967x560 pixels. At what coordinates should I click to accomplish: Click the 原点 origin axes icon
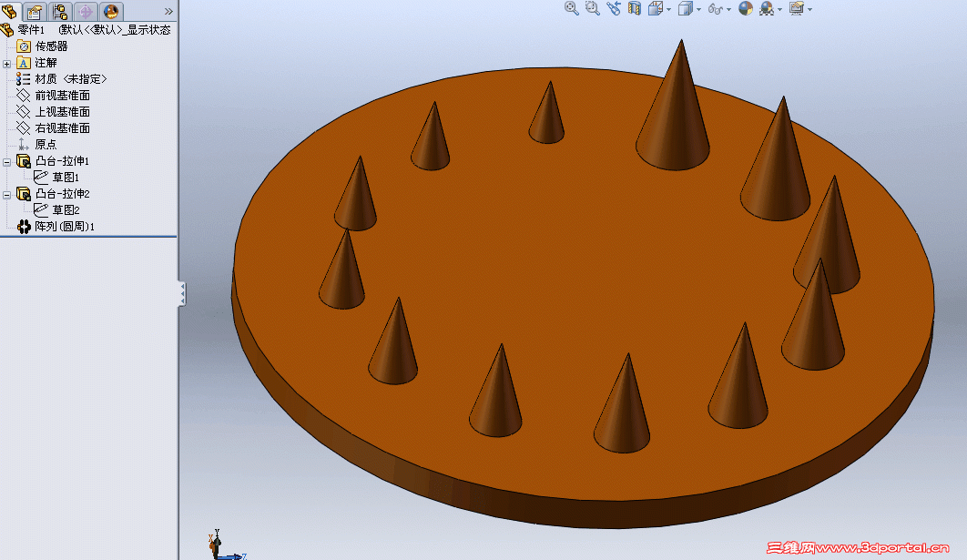coord(24,144)
